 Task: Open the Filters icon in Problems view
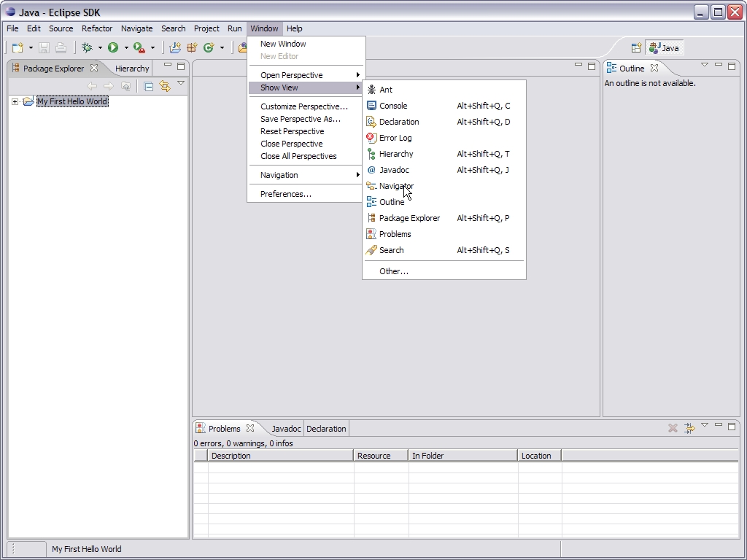click(x=689, y=428)
